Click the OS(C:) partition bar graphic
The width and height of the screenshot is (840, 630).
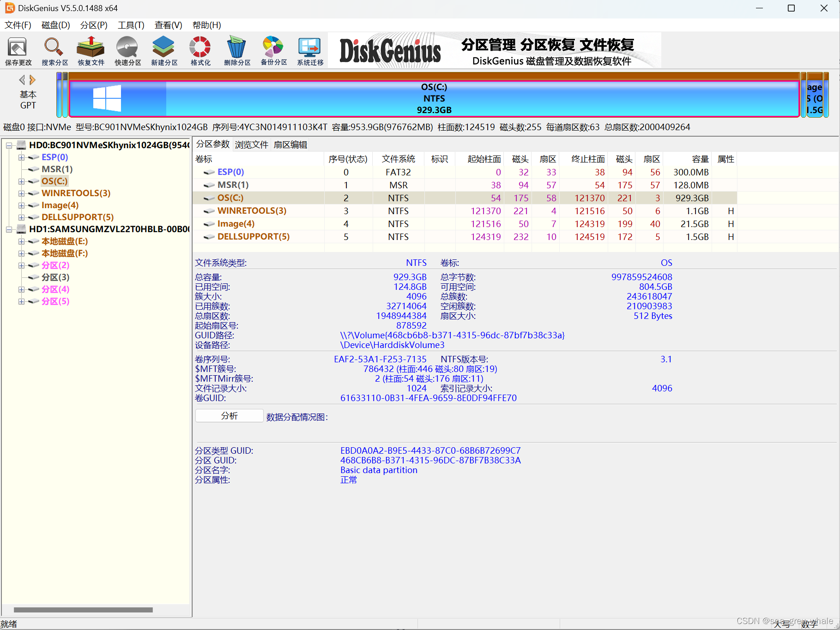pos(434,98)
